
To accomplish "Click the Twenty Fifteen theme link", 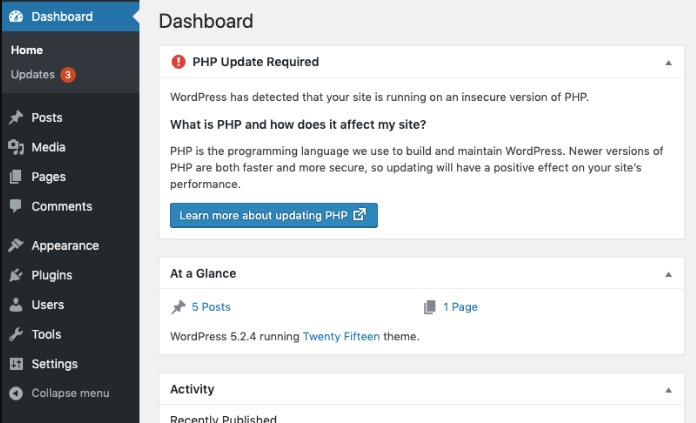I will (x=341, y=337).
